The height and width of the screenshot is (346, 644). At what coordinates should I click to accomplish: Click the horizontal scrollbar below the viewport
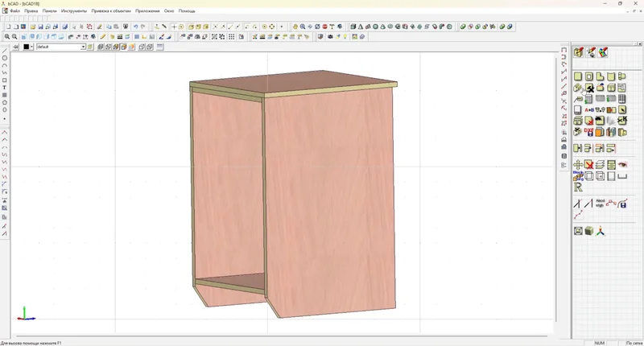281,336
